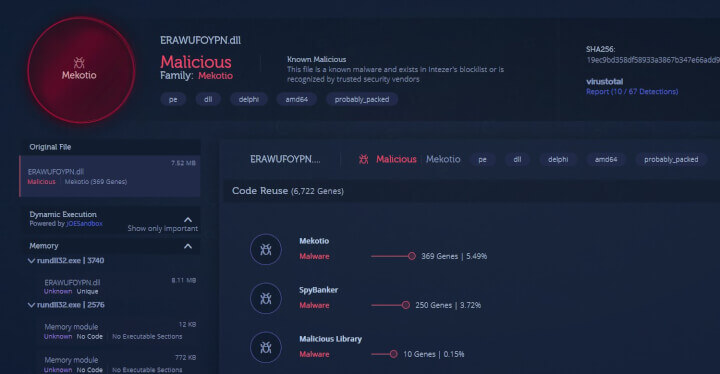Click the Mekotio name in code reuse list
The image size is (720, 374).
pyautogui.click(x=314, y=241)
